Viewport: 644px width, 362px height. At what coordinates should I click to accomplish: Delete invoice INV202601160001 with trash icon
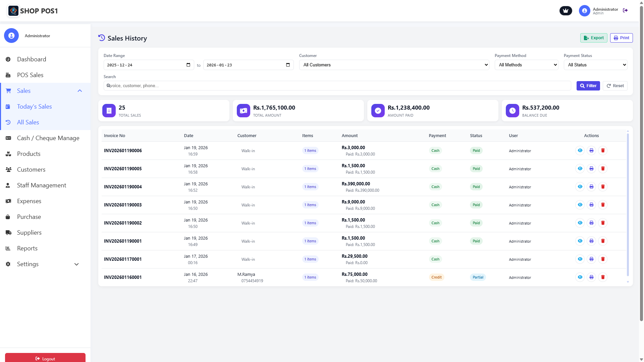[603, 277]
